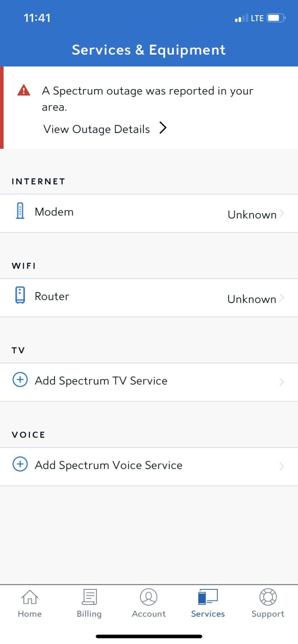This screenshot has height=644, width=298.
Task: Tap the plus icon for Spectrum Voice
Action: coord(20,464)
